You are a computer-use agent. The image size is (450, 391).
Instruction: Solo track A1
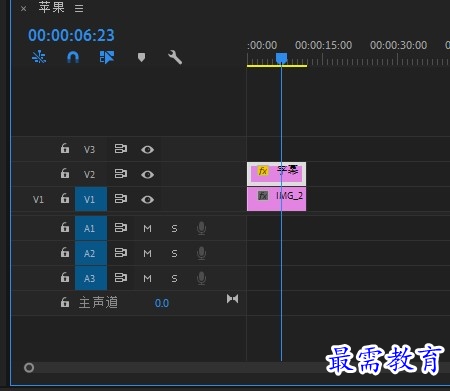174,229
